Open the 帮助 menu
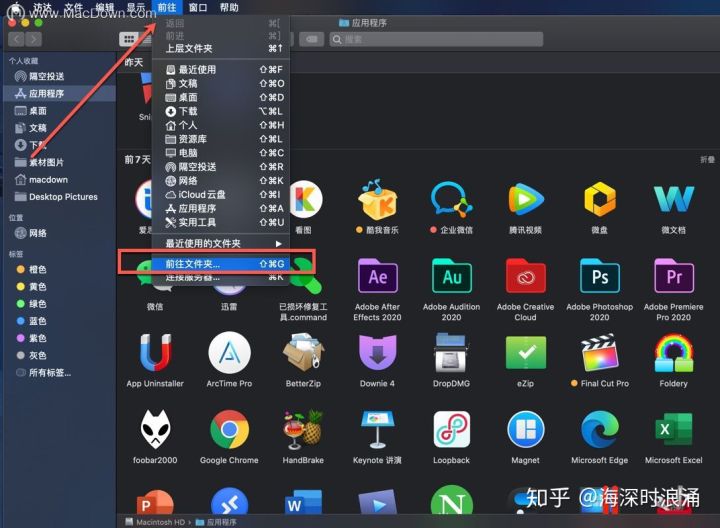 tap(229, 8)
